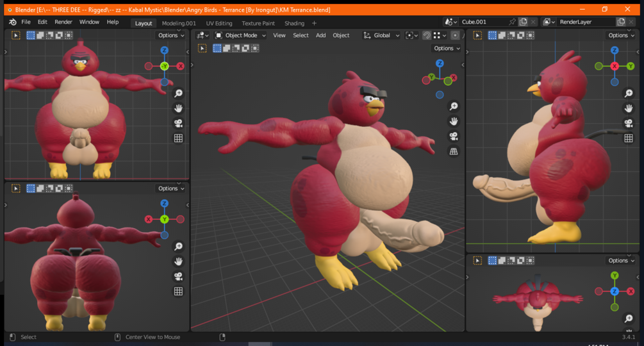
Task: Open the Options dropdown in side view viewport
Action: click(621, 35)
